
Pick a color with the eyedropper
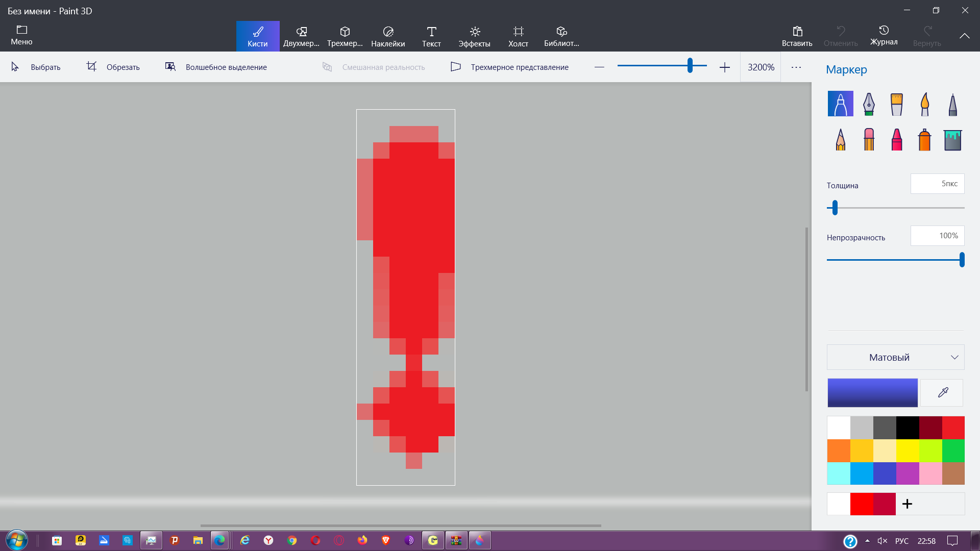(942, 392)
